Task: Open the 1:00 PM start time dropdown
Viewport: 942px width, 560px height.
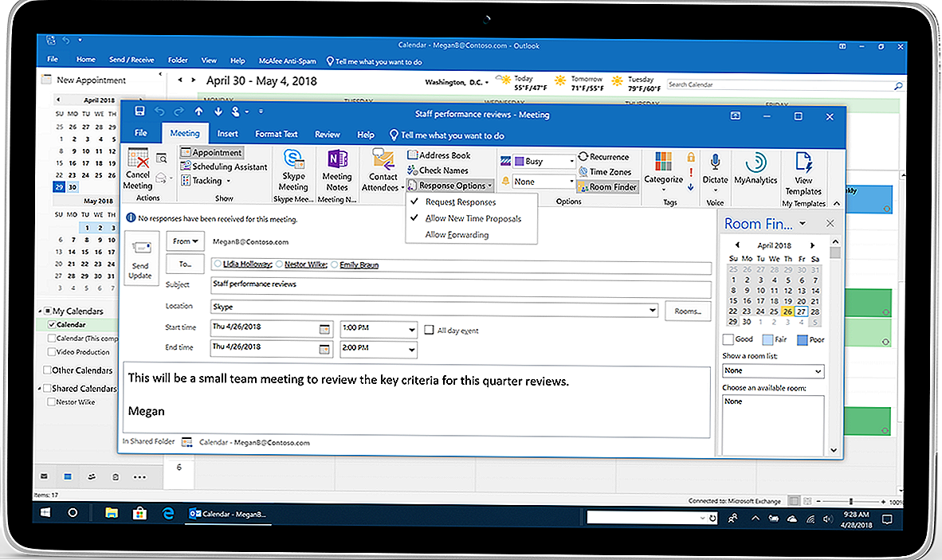Action: coord(411,330)
